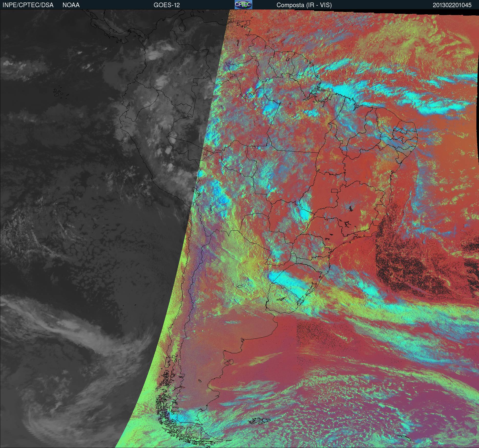
Task: Click the GOES-12 satellite label
Action: pyautogui.click(x=166, y=5)
